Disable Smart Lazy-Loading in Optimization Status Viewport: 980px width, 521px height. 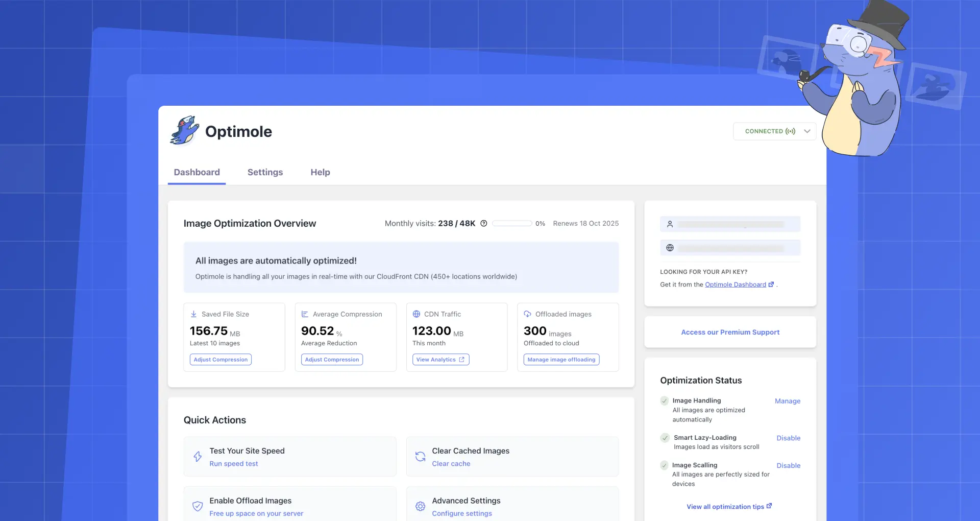pyautogui.click(x=788, y=438)
